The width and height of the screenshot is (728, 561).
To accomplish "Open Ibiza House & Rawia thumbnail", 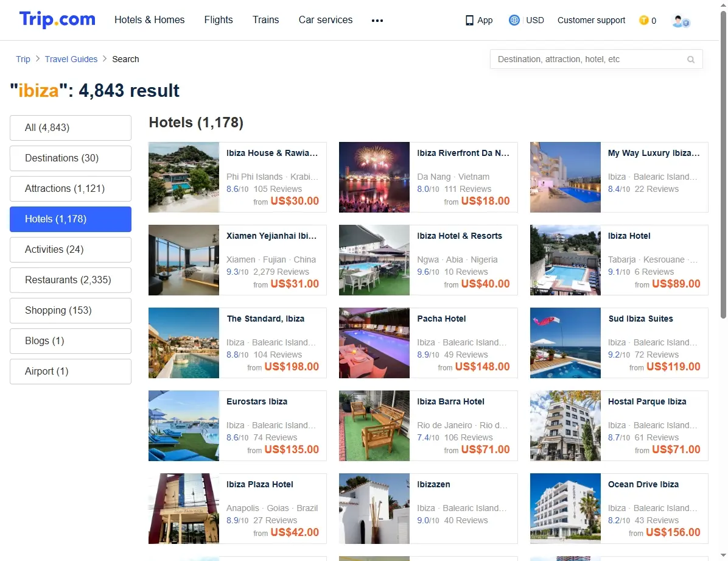I will pos(184,177).
